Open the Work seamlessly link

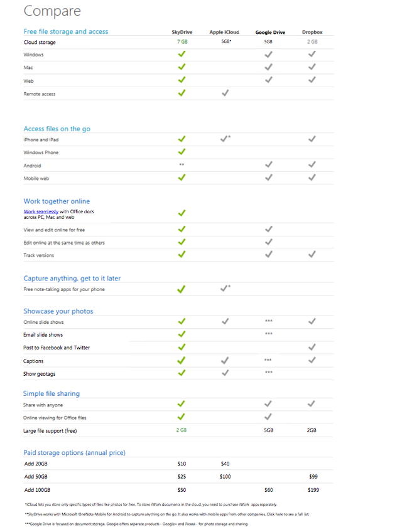tap(41, 211)
